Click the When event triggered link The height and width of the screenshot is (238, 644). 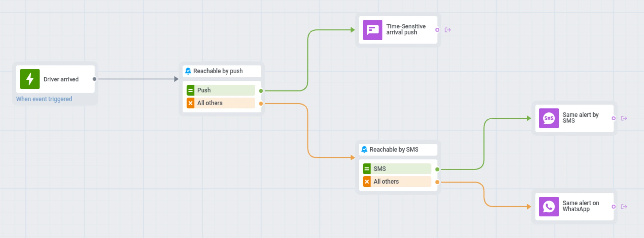[44, 99]
